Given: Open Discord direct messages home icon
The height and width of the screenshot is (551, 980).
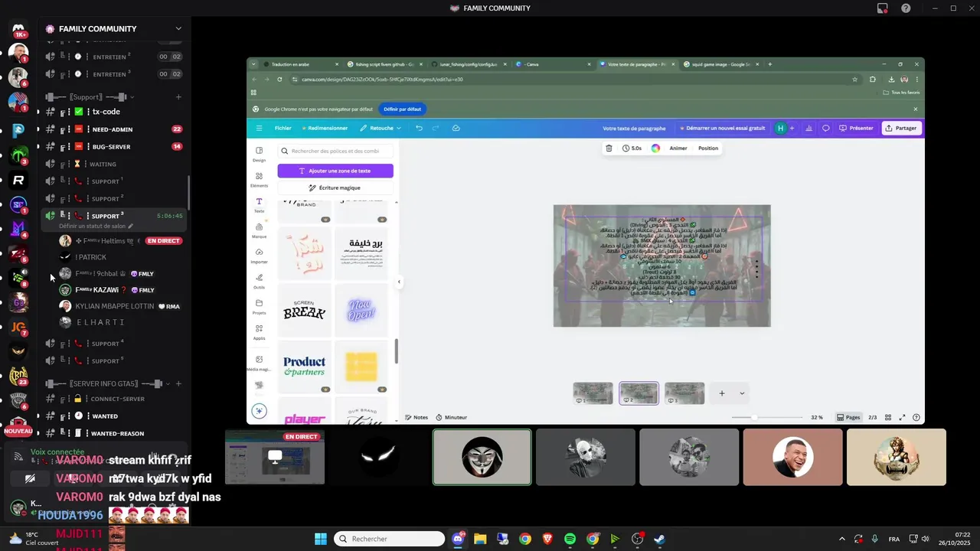Looking at the screenshot, I should tap(18, 30).
